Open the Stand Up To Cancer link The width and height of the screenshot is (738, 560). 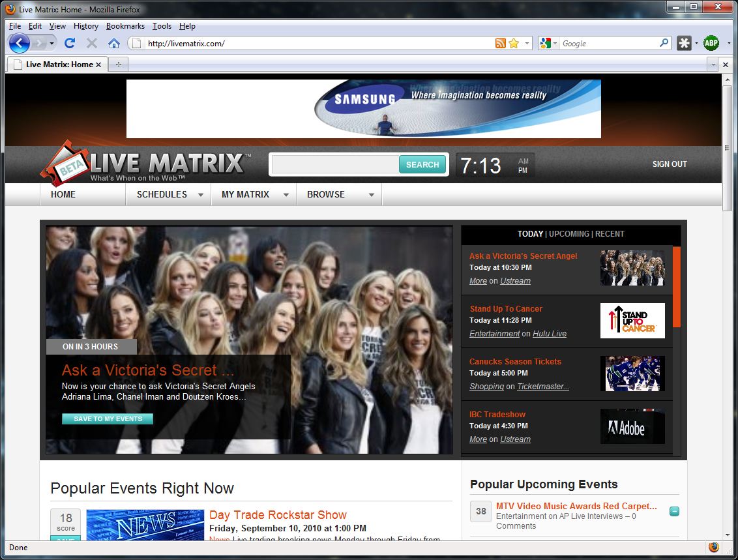point(506,309)
